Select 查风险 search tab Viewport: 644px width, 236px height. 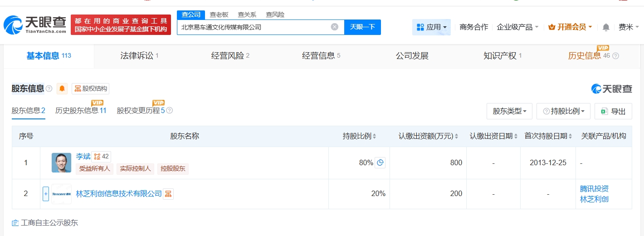275,15
